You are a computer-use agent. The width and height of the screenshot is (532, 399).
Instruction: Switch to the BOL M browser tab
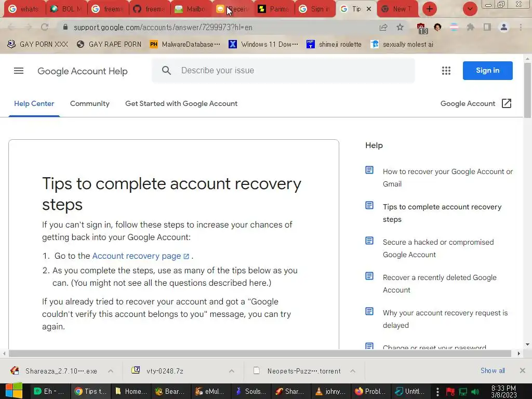pyautogui.click(x=67, y=9)
